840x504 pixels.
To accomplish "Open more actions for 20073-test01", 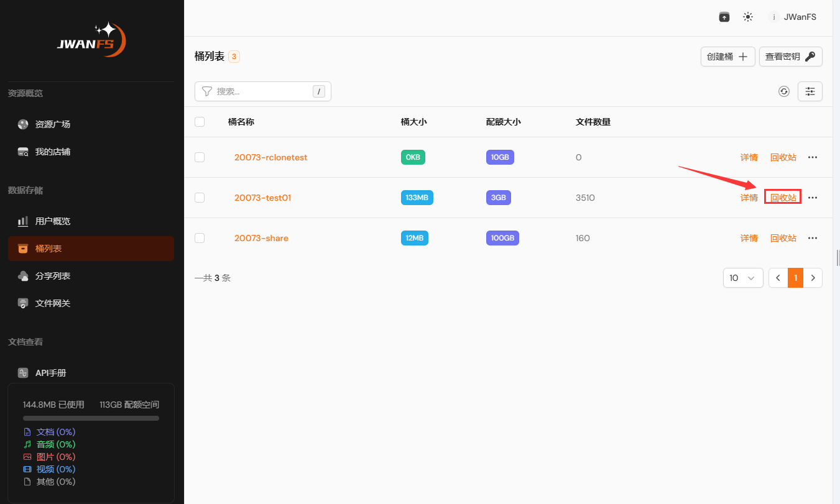I will (x=813, y=198).
